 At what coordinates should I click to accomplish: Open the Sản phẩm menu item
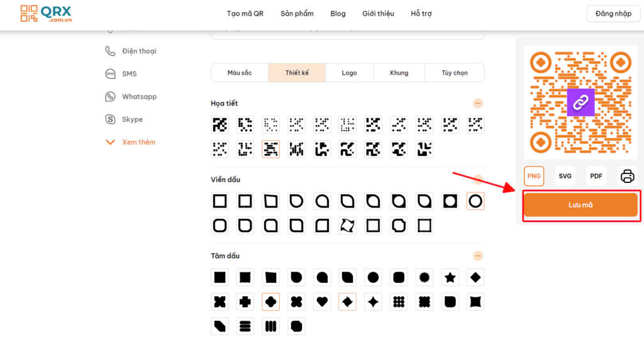pos(297,14)
